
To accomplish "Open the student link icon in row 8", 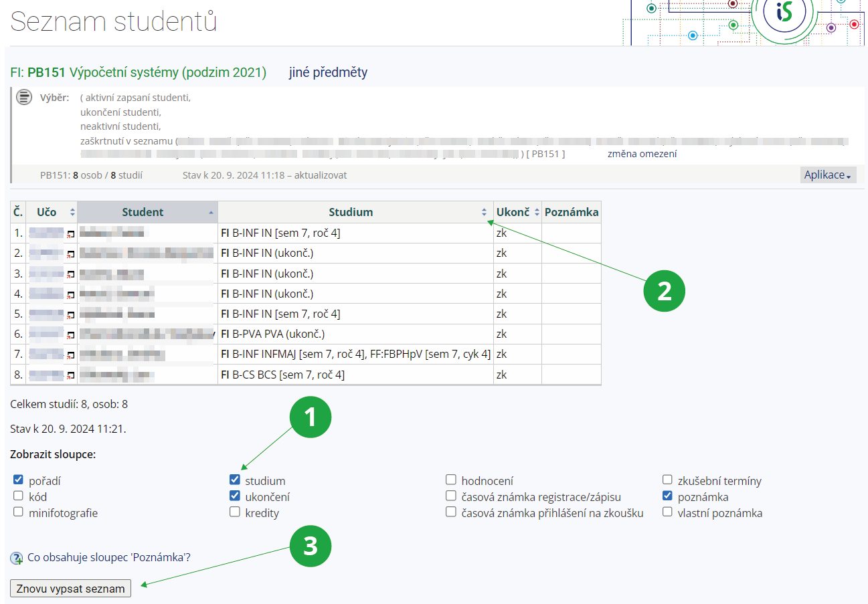I will 70,376.
